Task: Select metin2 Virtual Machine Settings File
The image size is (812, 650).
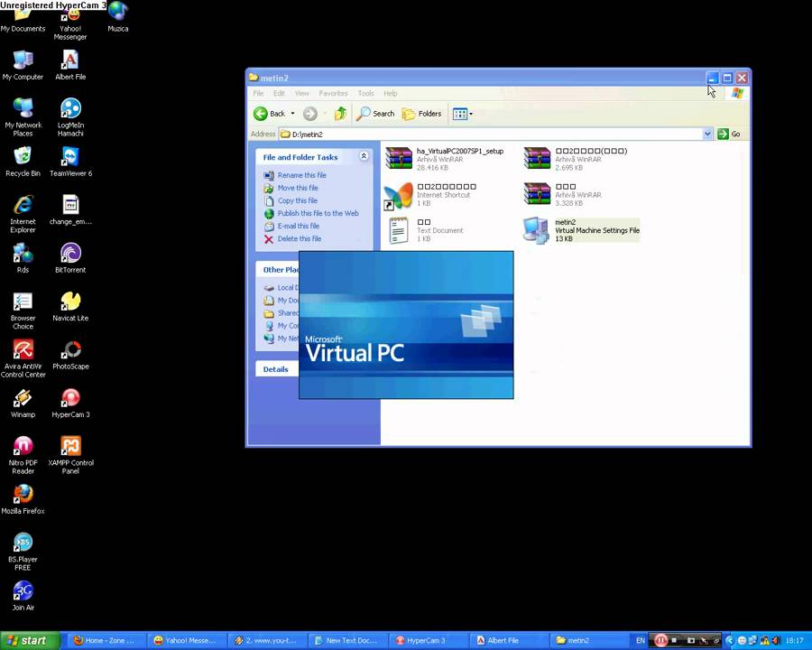Action: point(581,230)
